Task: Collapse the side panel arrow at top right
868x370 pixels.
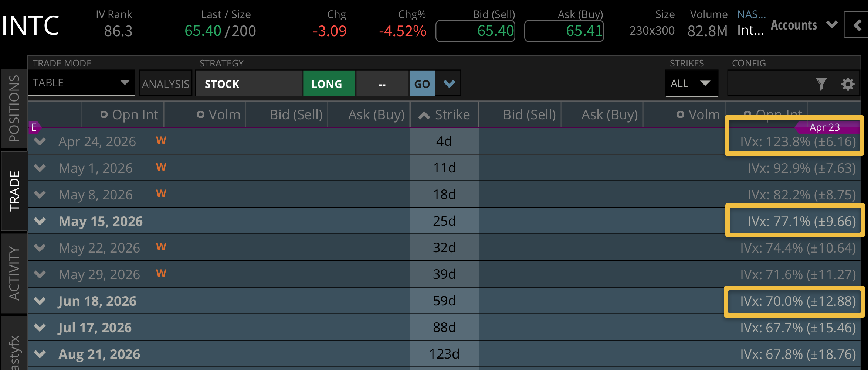Action: (x=857, y=25)
